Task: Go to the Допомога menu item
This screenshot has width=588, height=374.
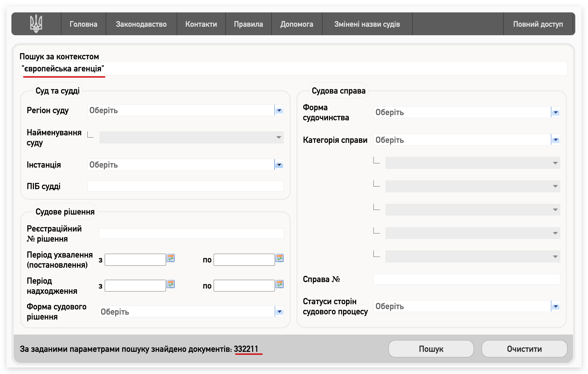Action: pos(296,24)
